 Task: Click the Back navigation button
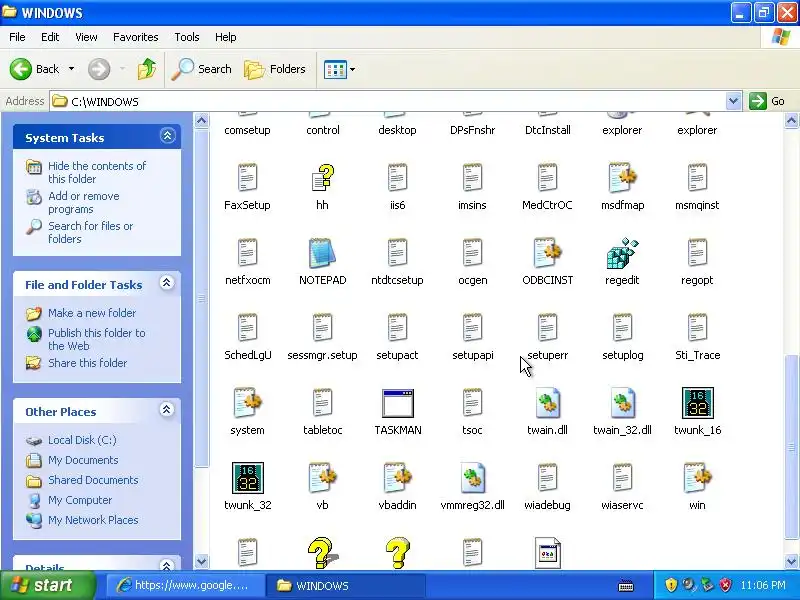pyautogui.click(x=35, y=69)
